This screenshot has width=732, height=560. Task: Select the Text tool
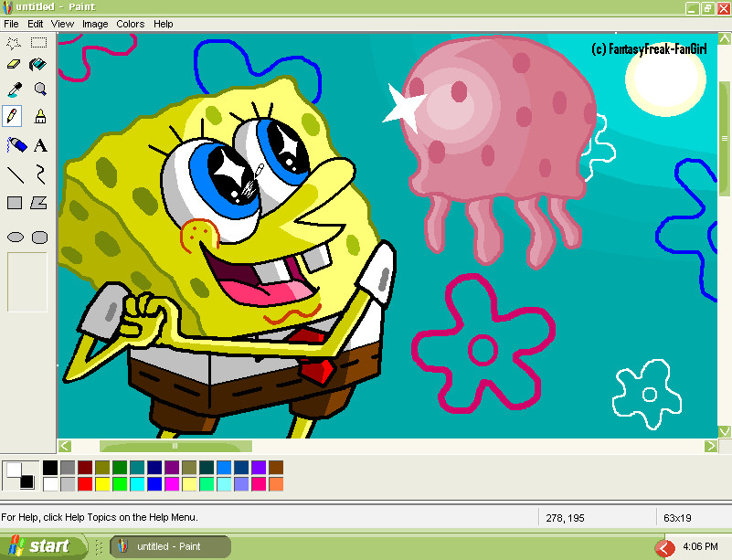[39, 145]
